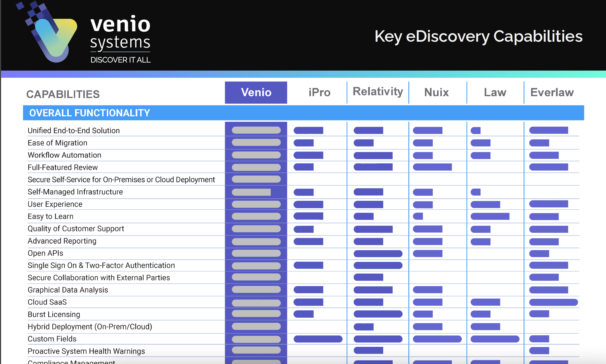Click iPro's Custom Fields rating bar
The height and width of the screenshot is (364, 606).
[x=318, y=339]
